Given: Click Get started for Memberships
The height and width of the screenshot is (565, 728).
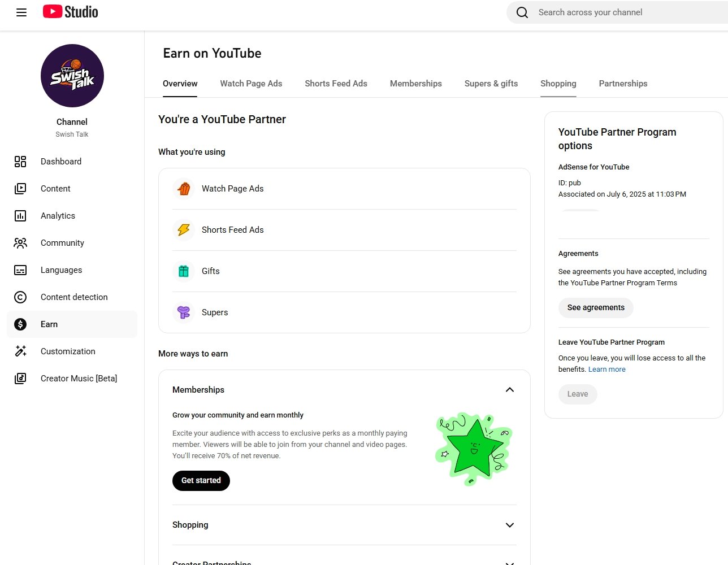Looking at the screenshot, I should pyautogui.click(x=201, y=481).
